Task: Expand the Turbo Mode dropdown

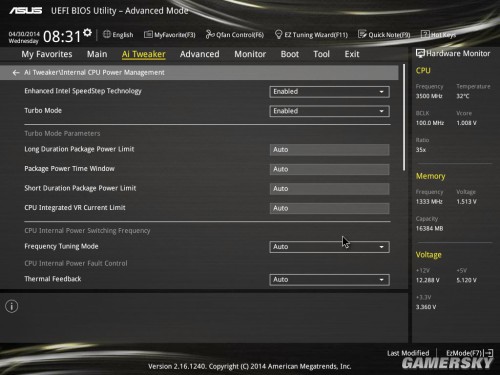Action: tap(329, 111)
